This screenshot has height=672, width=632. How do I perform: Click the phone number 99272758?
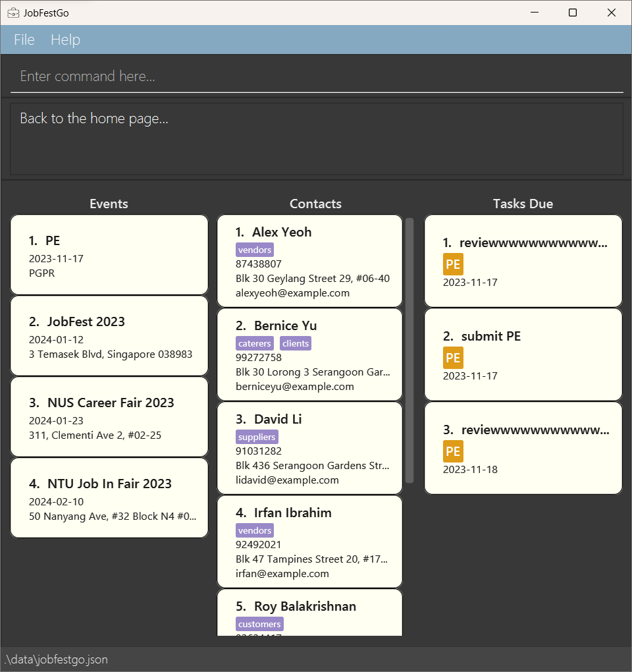click(259, 358)
